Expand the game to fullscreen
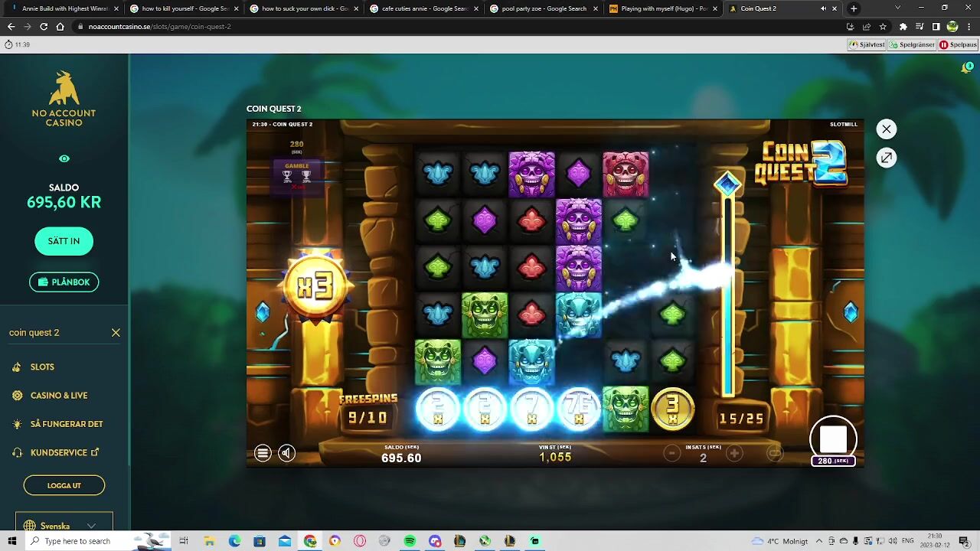980x551 pixels. click(886, 158)
